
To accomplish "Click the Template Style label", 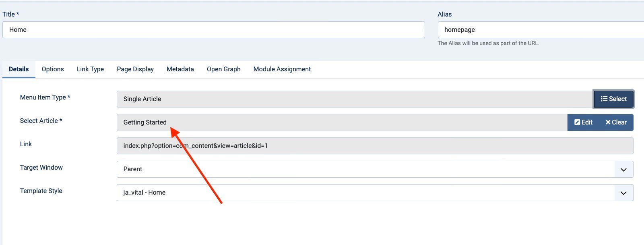I will pos(41,191).
